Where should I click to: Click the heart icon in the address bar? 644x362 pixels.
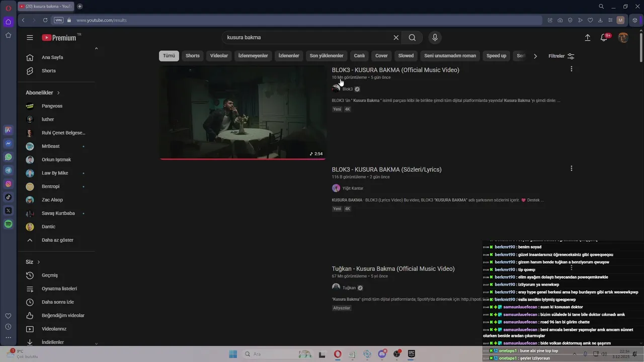[x=590, y=20]
